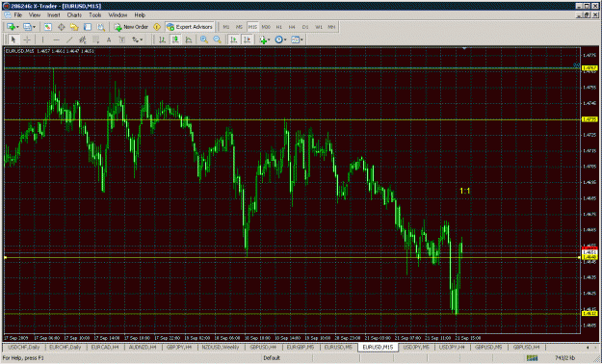Select the arrow cursor tool
Screen dimensions: 602x364
(13, 39)
